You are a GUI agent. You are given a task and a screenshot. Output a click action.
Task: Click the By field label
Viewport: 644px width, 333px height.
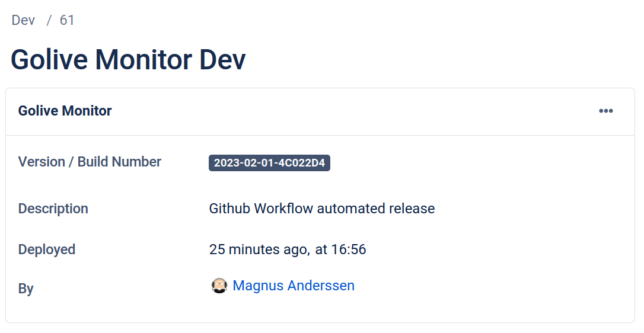pyautogui.click(x=26, y=289)
